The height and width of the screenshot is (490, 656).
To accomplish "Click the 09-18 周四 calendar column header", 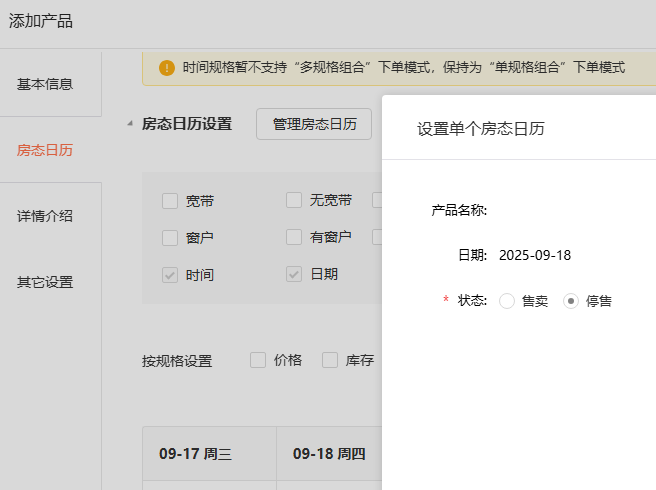I will coord(329,454).
